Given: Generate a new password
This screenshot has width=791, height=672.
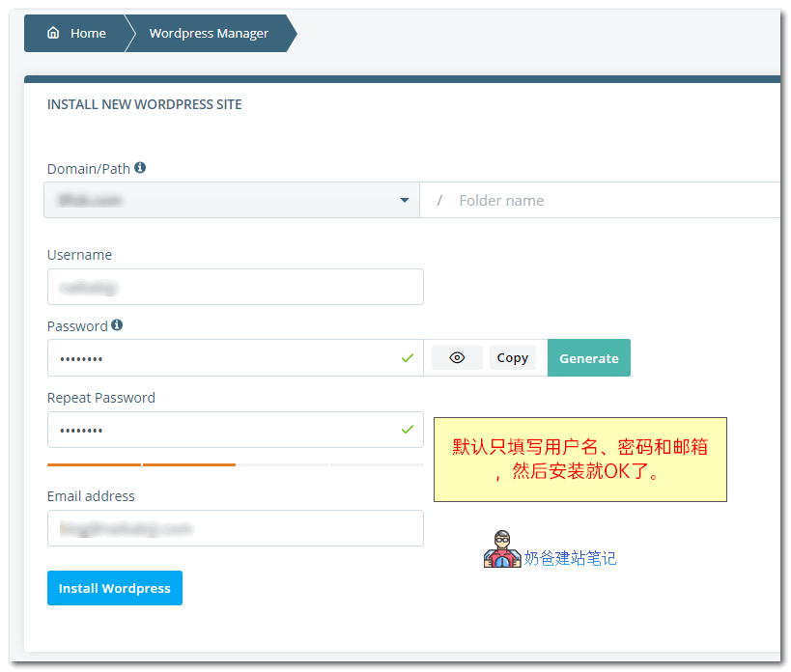Looking at the screenshot, I should [588, 357].
